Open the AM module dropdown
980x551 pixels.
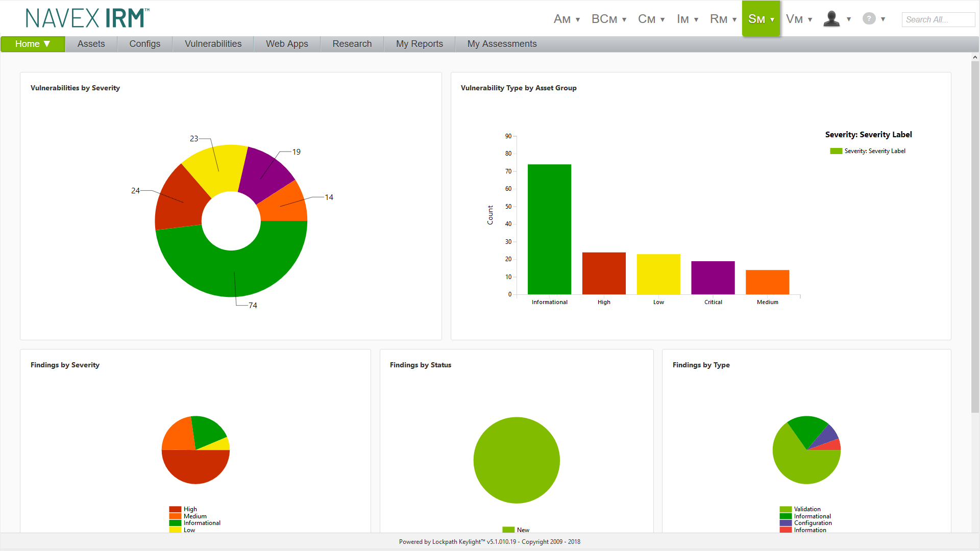point(566,18)
